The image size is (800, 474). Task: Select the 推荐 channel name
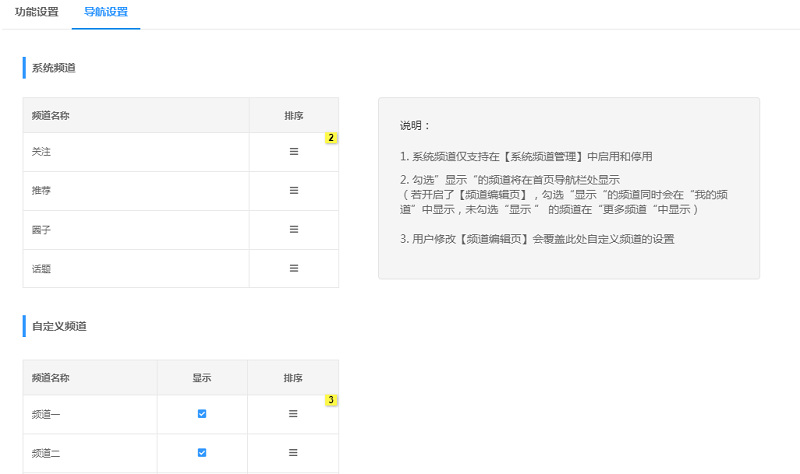[42, 190]
